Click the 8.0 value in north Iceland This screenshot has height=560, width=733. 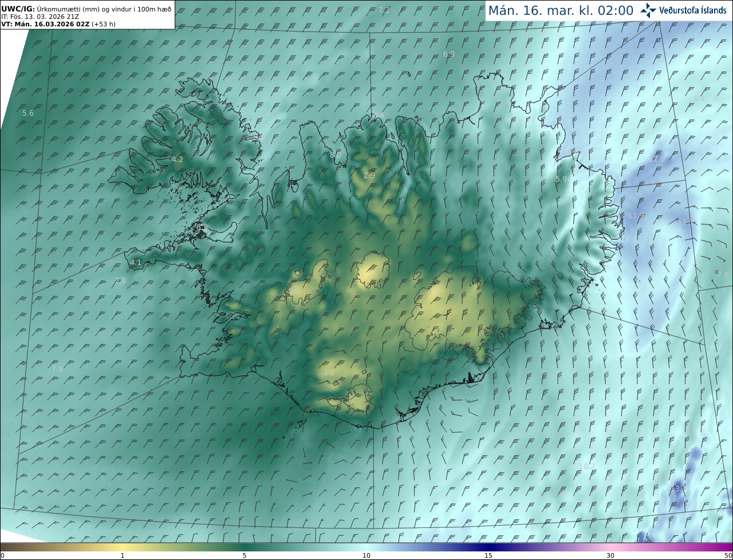[336, 155]
